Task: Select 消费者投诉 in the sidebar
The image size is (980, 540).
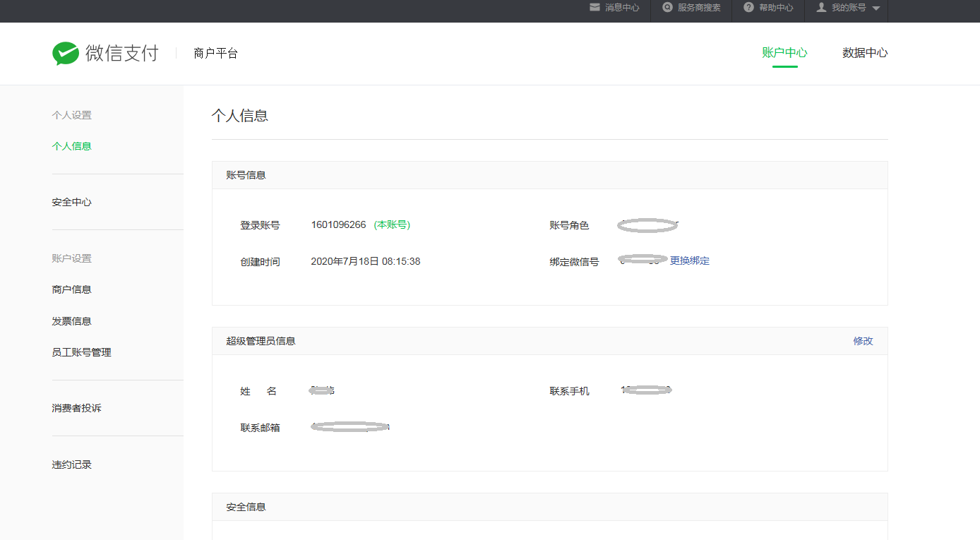Action: (77, 408)
